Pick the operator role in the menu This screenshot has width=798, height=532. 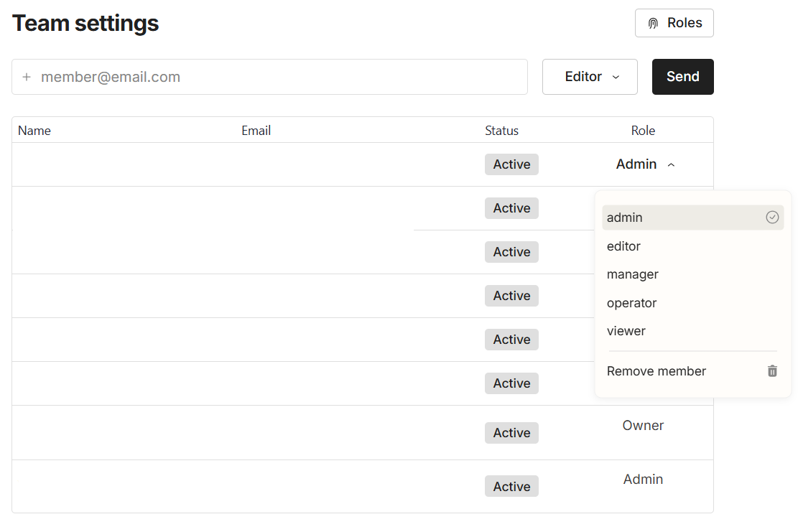(631, 303)
